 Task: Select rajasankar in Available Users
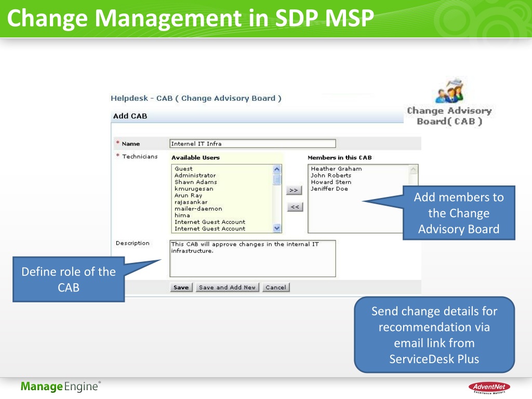click(191, 202)
